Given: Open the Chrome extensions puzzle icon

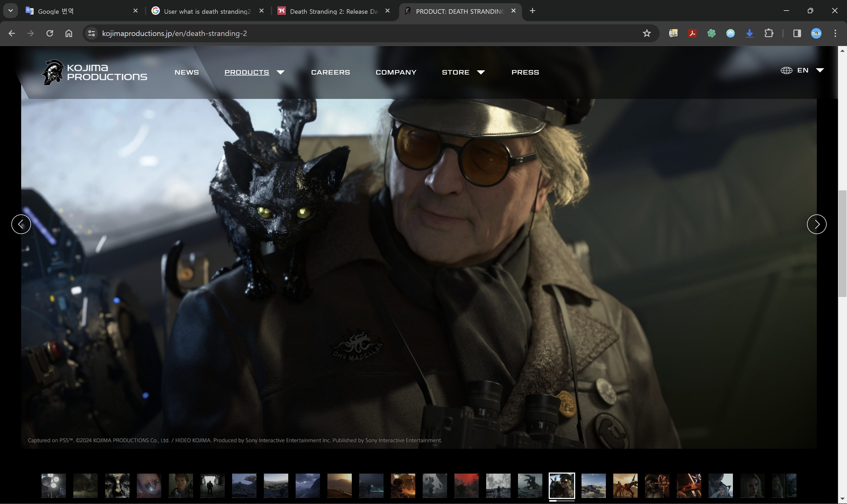Looking at the screenshot, I should click(768, 33).
